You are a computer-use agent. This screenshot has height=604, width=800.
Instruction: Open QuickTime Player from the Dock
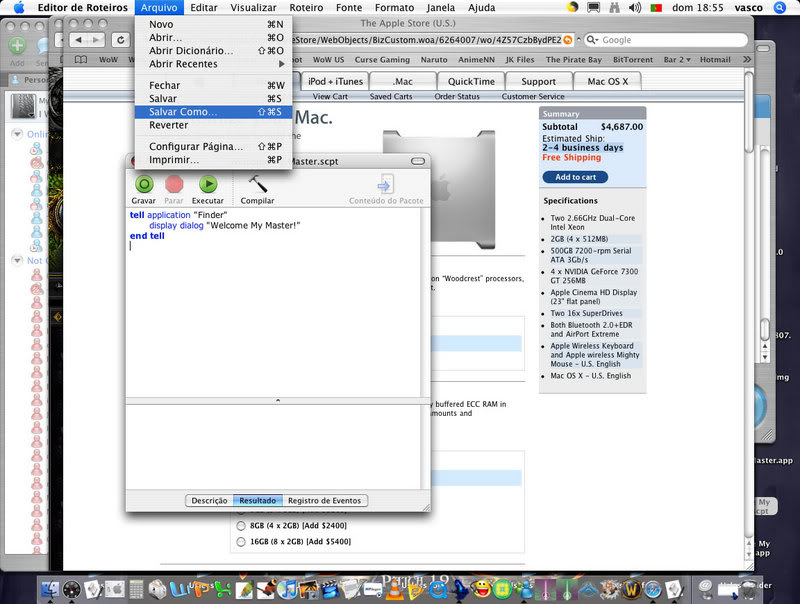[x=438, y=589]
